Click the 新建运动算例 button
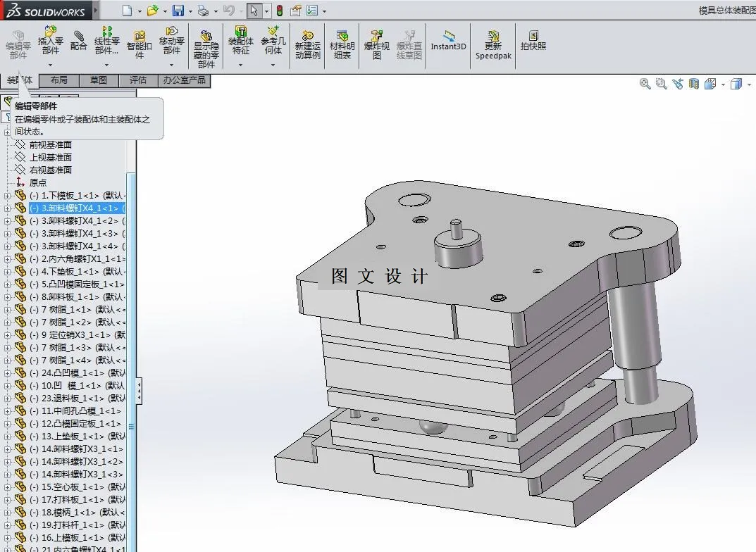Image resolution: width=756 pixels, height=552 pixels. (x=308, y=44)
